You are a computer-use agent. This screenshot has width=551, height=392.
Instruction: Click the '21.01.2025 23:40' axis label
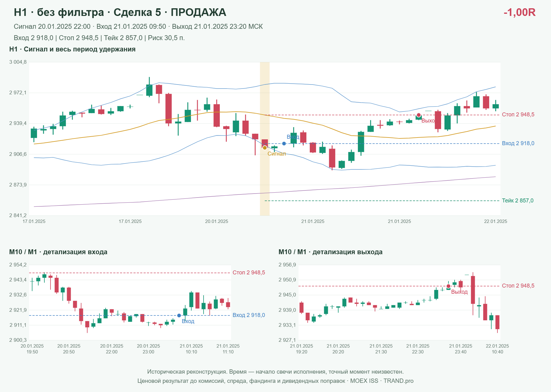(461, 349)
